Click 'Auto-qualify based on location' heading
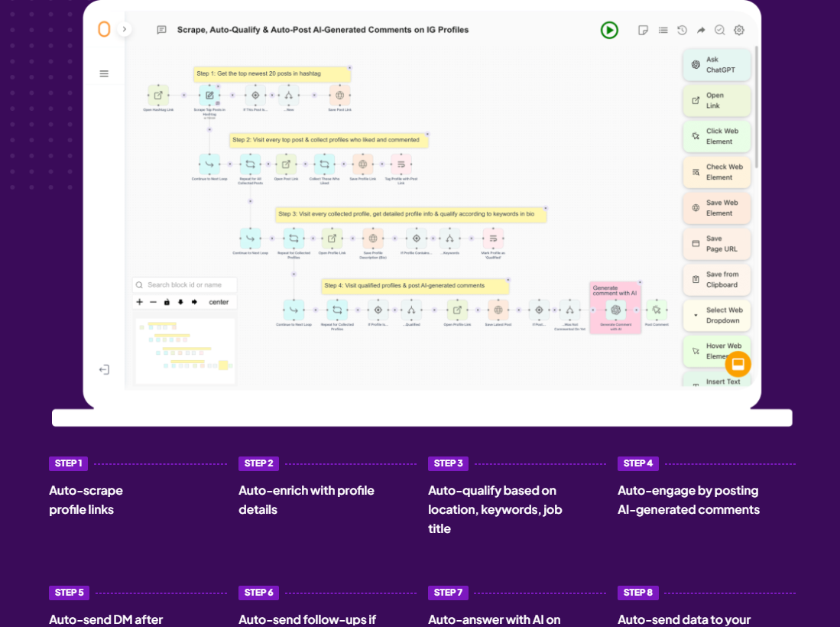Screen dimensions: 840x627 (x=495, y=510)
